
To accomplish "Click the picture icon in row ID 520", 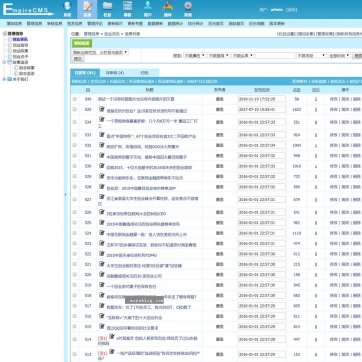I will pos(102,274).
